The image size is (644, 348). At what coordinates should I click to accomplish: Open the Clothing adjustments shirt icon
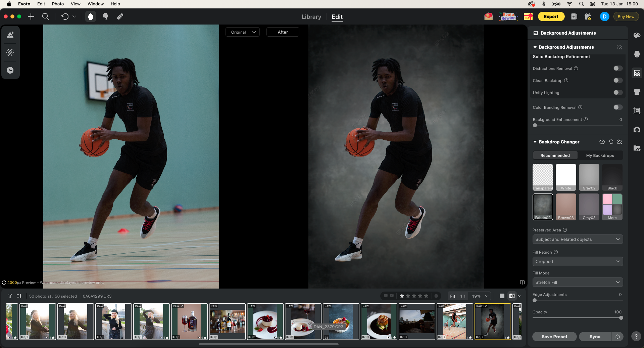point(637,92)
